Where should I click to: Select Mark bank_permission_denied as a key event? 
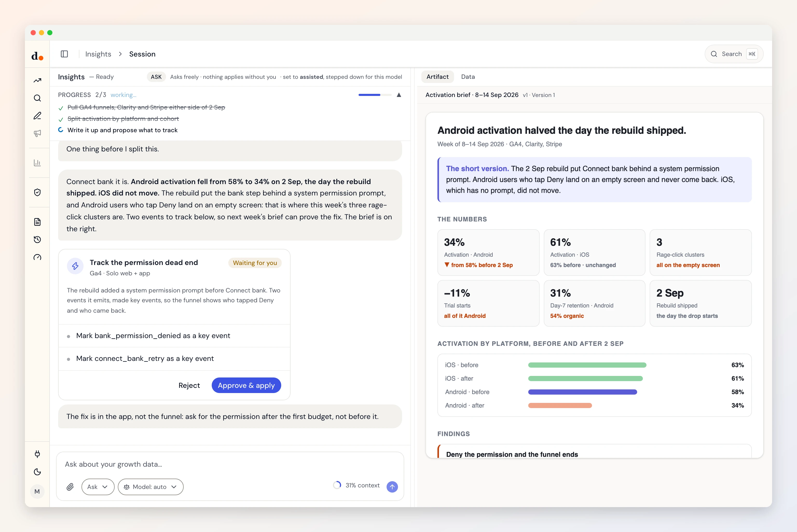coord(174,336)
